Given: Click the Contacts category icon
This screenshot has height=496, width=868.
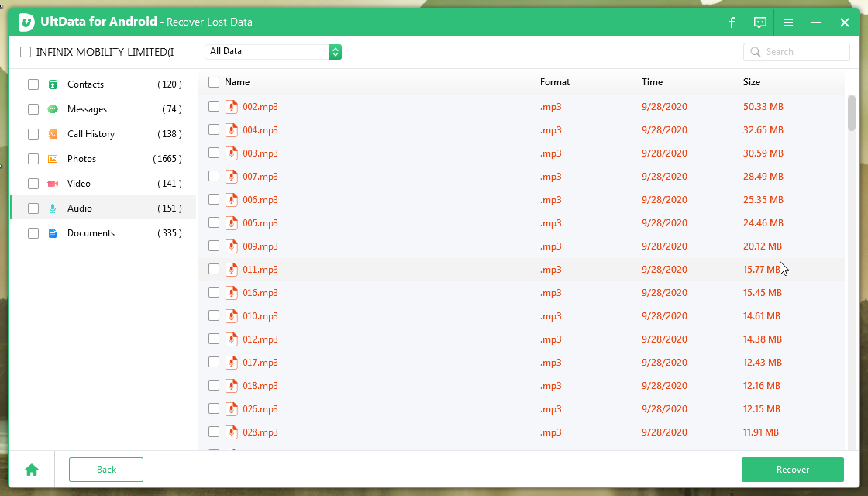Looking at the screenshot, I should (x=53, y=84).
